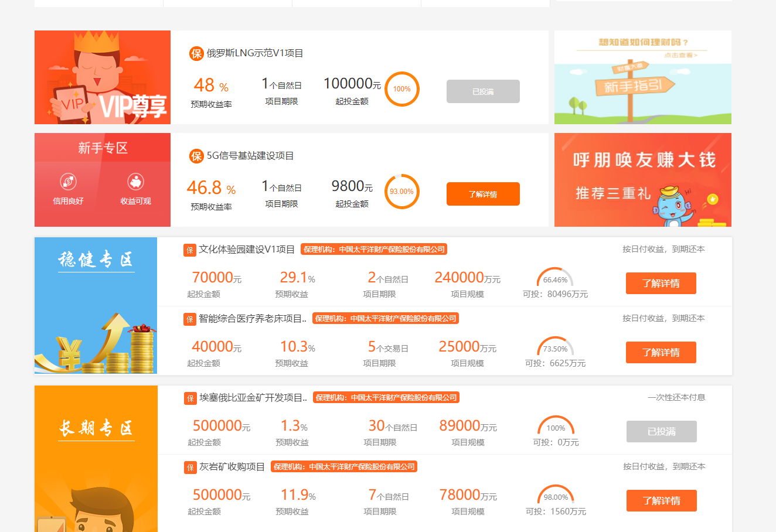Click the 信用良好 circular icon
Image resolution: width=776 pixels, height=532 pixels.
pyautogui.click(x=68, y=182)
